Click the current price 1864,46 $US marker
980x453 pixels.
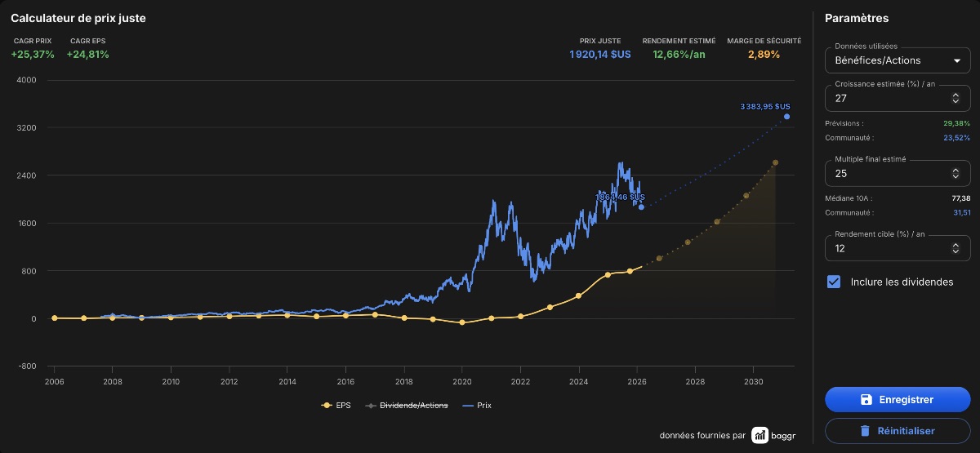(x=641, y=207)
